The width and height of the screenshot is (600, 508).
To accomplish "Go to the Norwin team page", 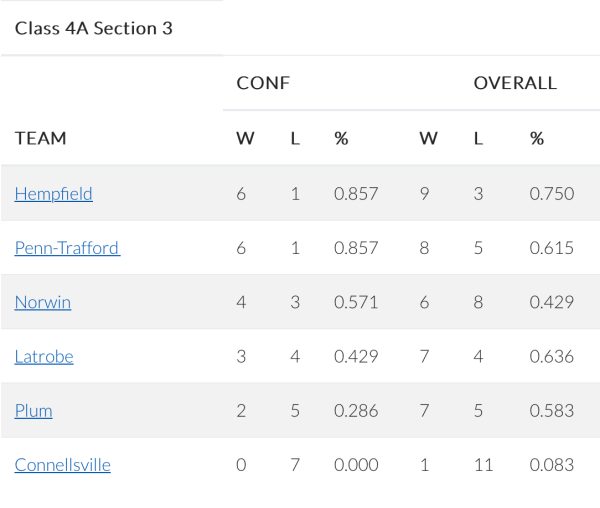I will [x=42, y=302].
